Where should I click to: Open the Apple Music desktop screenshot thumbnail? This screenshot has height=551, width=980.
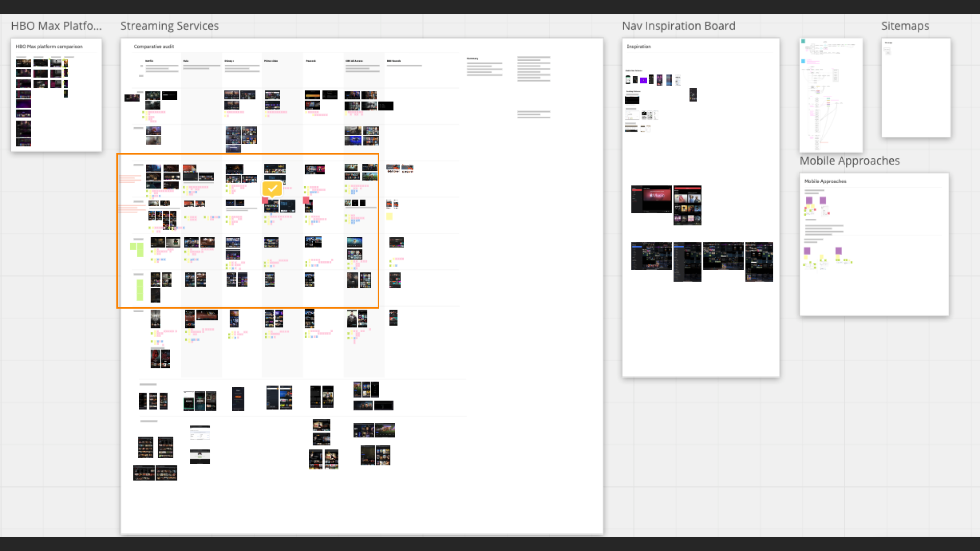(x=651, y=199)
